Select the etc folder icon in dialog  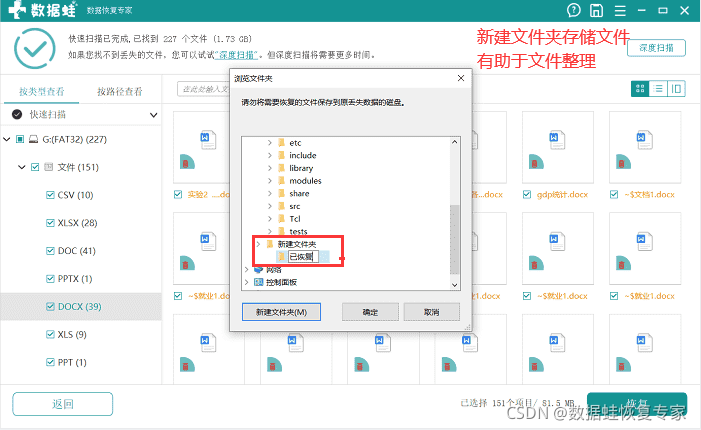281,143
